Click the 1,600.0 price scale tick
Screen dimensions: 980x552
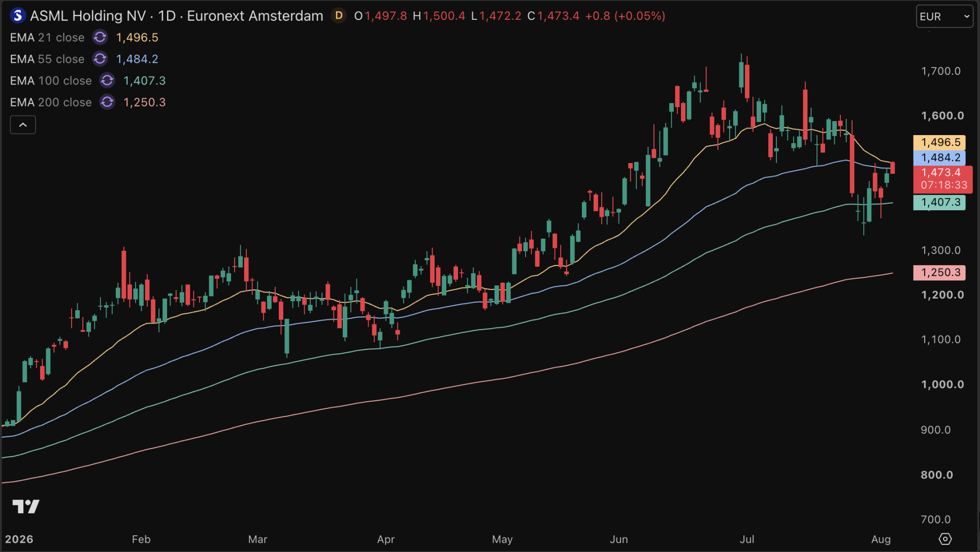pos(942,116)
